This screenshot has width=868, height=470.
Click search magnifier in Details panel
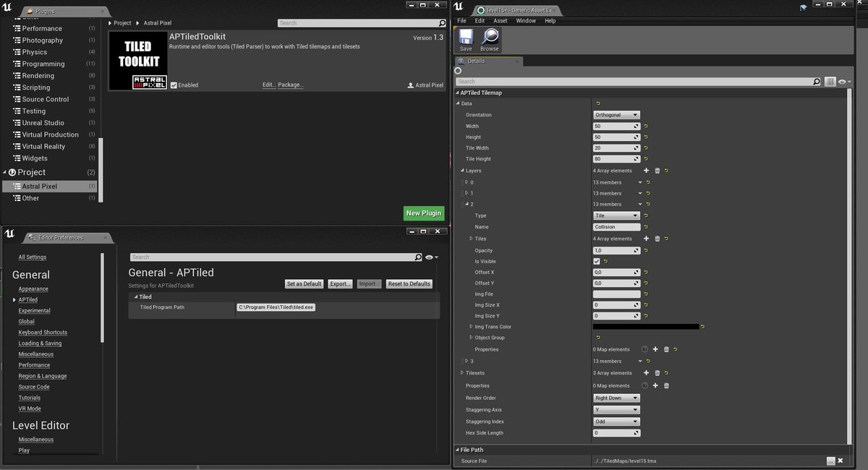[817, 82]
